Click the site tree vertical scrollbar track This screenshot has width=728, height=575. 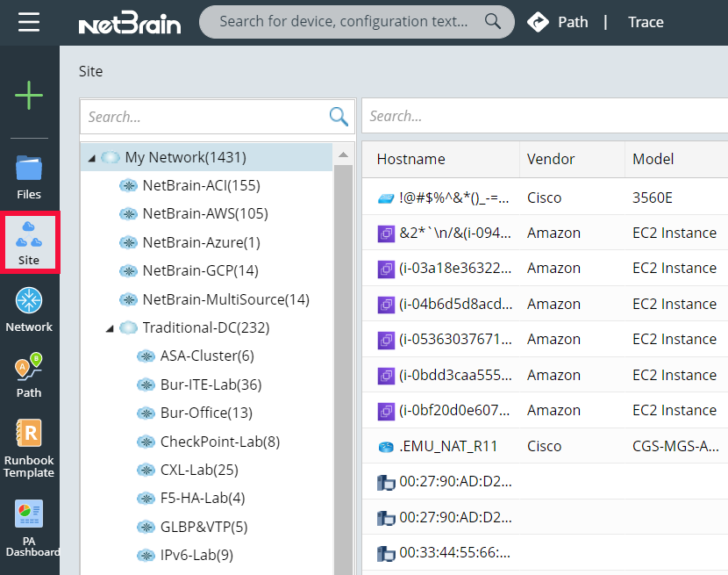(x=343, y=370)
